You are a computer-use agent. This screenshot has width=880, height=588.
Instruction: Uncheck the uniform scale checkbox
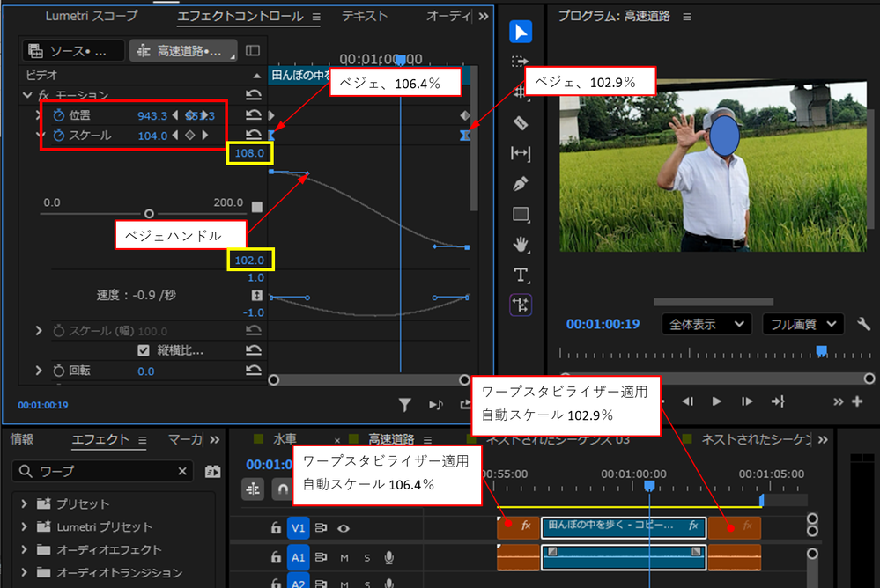[144, 350]
